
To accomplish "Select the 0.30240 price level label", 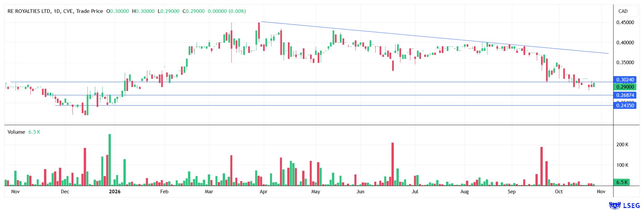I will [625, 80].
